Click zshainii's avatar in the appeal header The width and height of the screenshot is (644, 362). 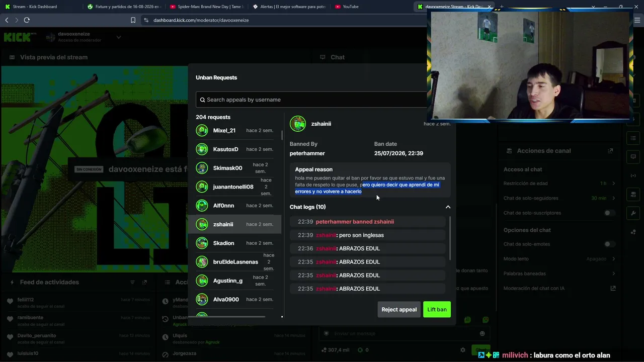click(298, 124)
